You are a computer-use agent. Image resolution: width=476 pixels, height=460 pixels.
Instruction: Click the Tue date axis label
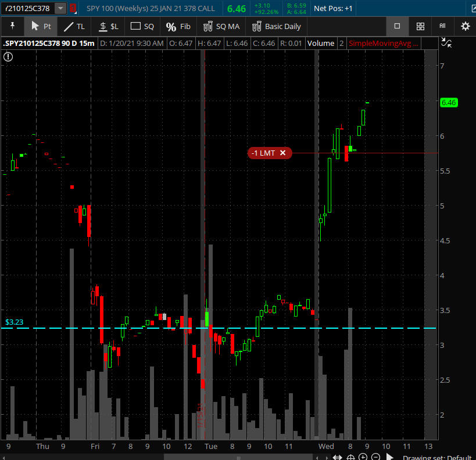211,446
